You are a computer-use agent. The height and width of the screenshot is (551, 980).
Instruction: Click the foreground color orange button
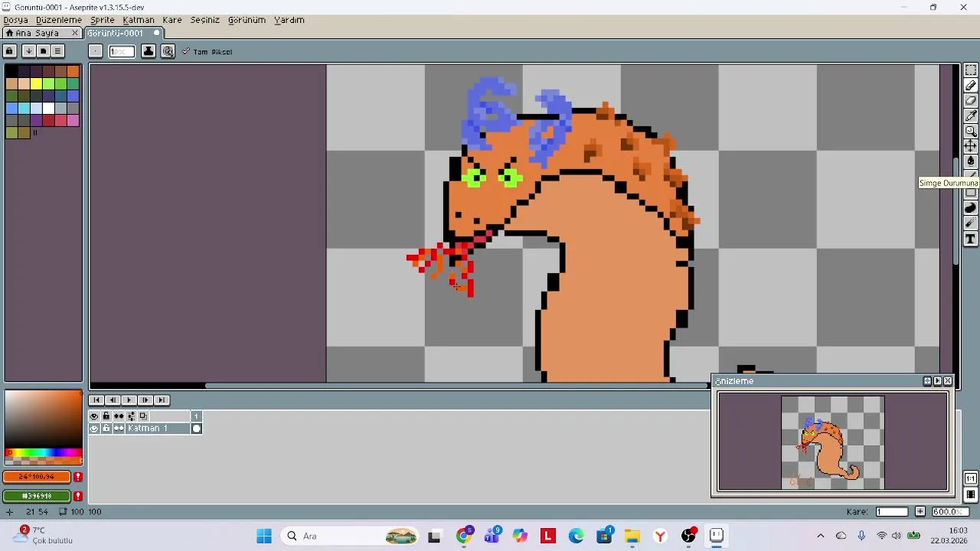pyautogui.click(x=37, y=477)
